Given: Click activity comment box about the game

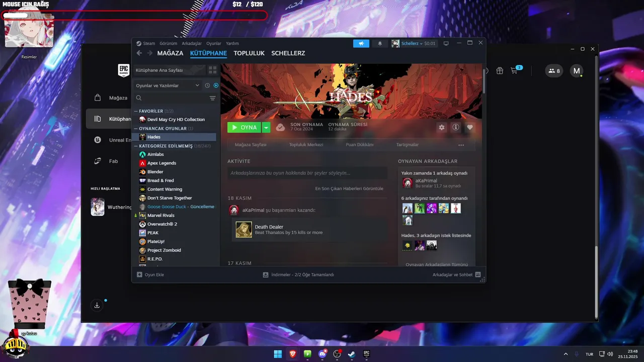Looking at the screenshot, I should point(307,173).
